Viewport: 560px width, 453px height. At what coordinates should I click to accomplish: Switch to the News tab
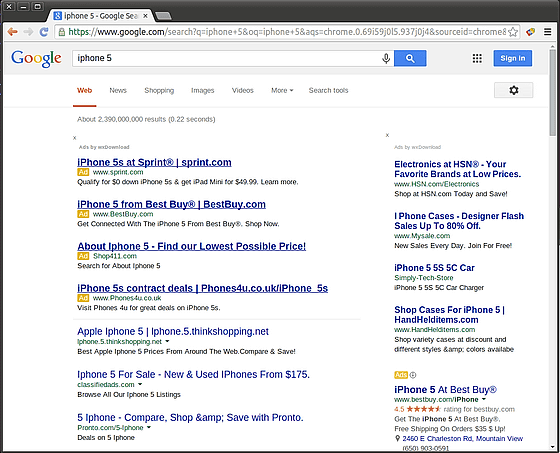(x=118, y=90)
